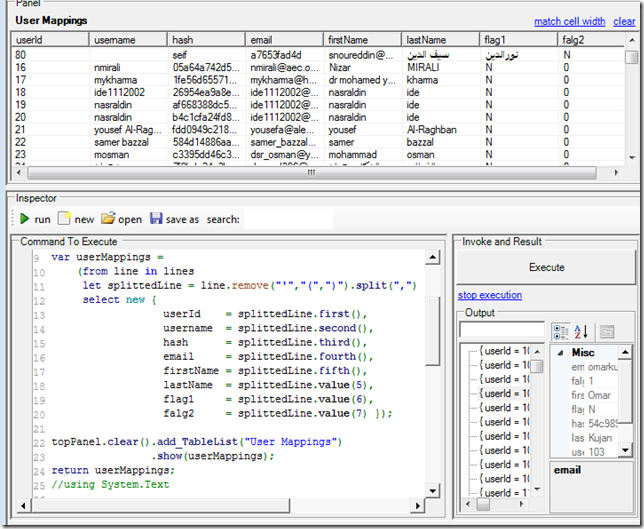This screenshot has width=644, height=529.
Task: Click the code editor scroll up arrow
Action: pyautogui.click(x=432, y=258)
